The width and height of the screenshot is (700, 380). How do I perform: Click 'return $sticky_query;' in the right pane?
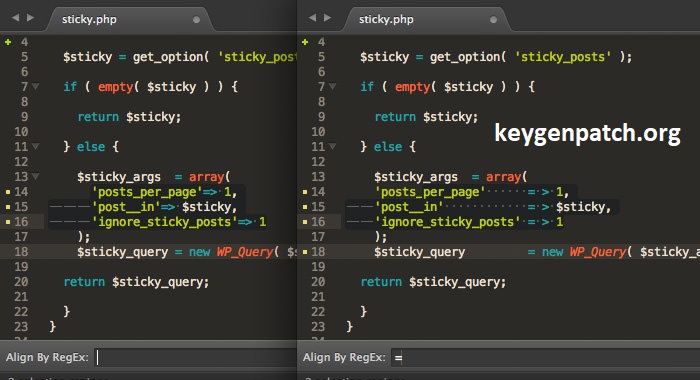(x=433, y=282)
